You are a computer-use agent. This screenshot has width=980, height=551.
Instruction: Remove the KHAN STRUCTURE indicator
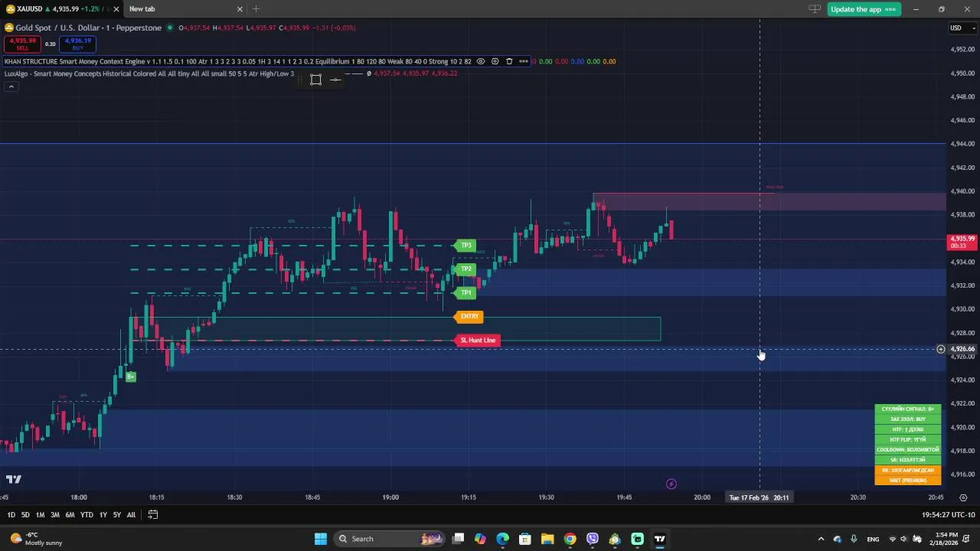(x=509, y=61)
